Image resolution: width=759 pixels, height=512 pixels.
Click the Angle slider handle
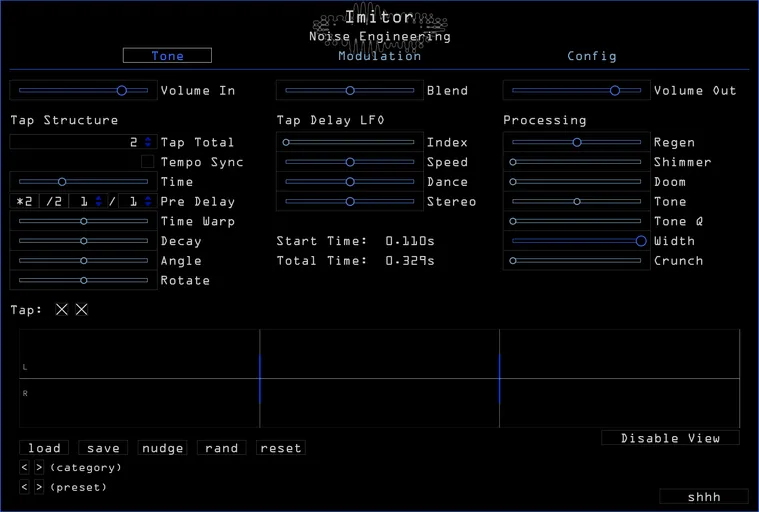tap(84, 261)
